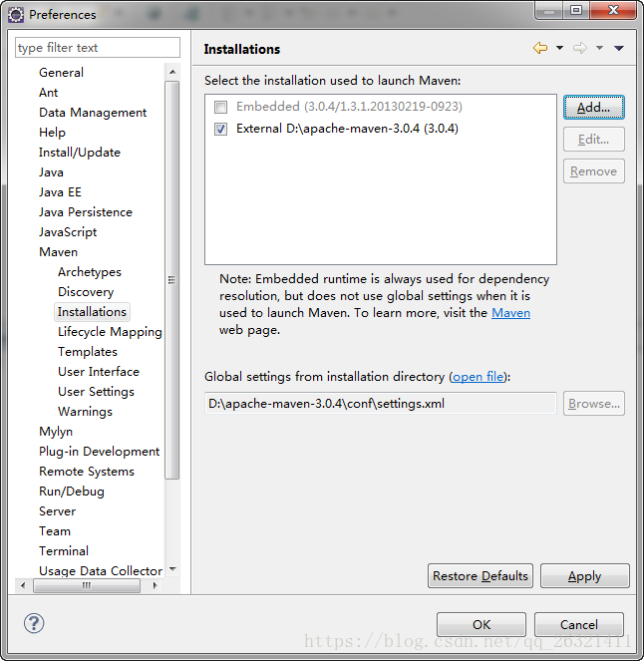
Task: Open Install/Update preferences
Action: click(x=80, y=153)
